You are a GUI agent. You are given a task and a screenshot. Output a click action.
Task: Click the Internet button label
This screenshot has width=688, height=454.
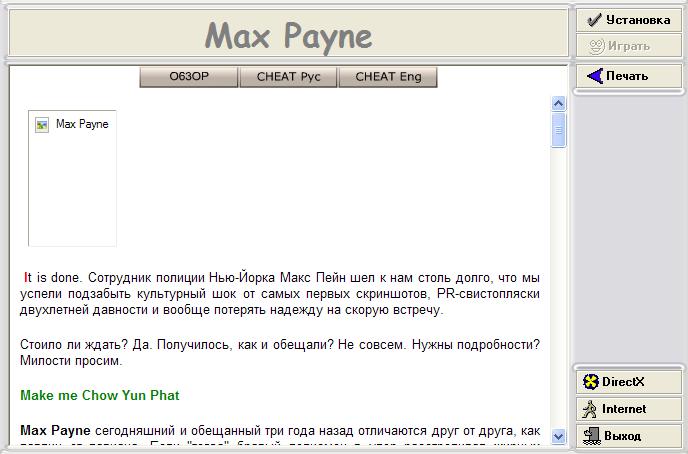point(624,409)
